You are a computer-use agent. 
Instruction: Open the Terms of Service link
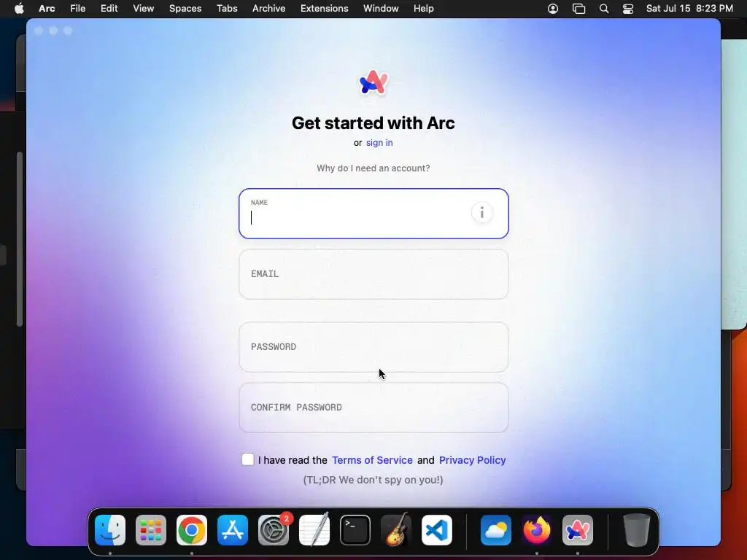point(372,460)
